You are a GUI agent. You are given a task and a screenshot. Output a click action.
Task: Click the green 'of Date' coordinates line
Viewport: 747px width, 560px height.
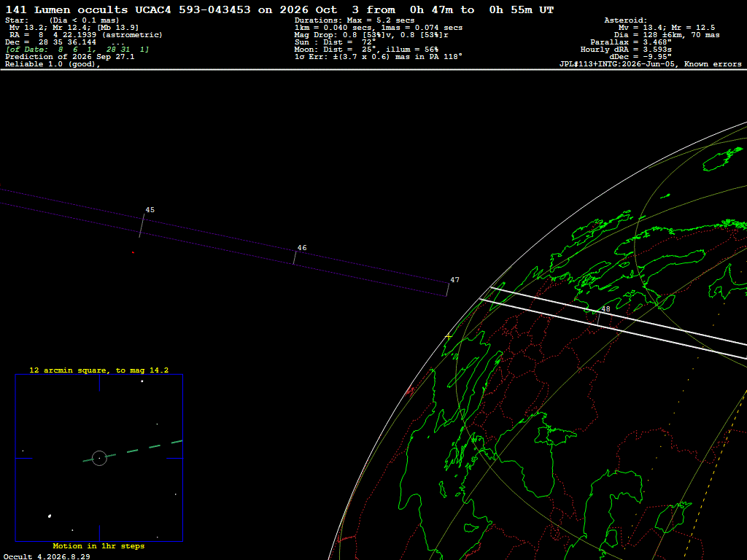point(77,50)
